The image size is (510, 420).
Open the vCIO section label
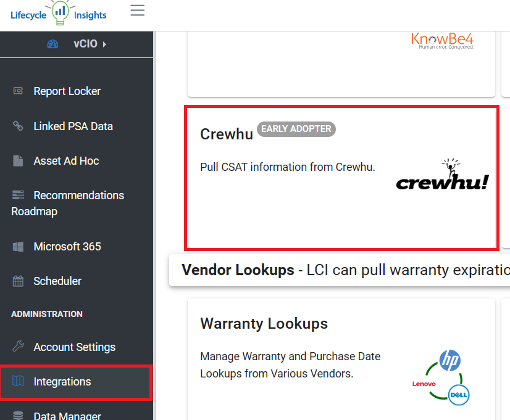coord(86,44)
